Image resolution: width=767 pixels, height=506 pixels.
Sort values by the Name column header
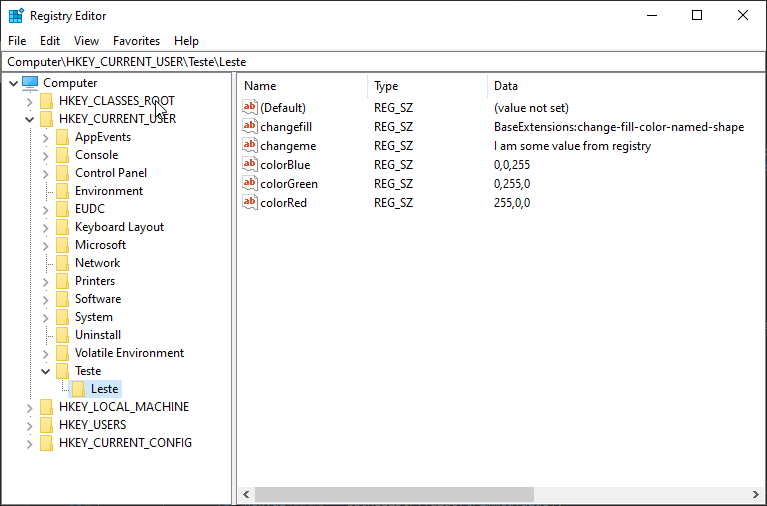(303, 86)
